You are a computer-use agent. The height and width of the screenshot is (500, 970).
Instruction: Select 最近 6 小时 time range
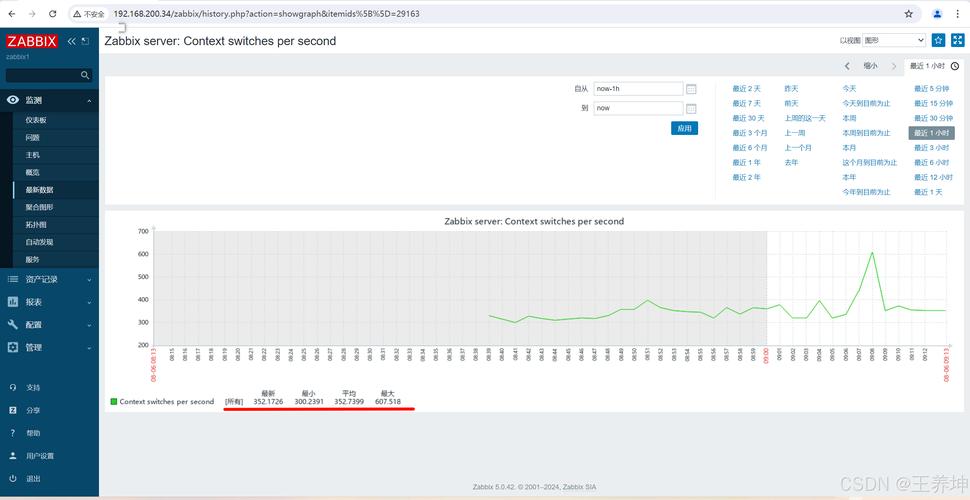(931, 163)
